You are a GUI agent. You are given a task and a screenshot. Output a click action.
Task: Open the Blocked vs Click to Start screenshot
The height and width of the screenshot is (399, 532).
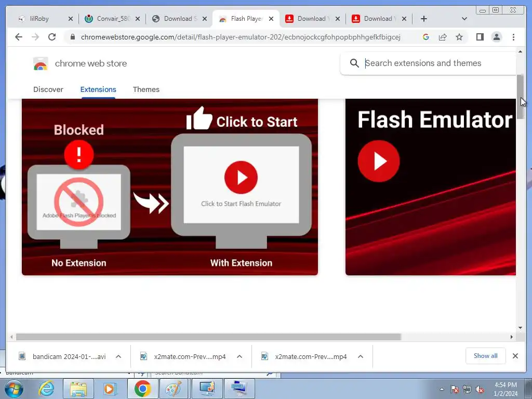(x=170, y=187)
